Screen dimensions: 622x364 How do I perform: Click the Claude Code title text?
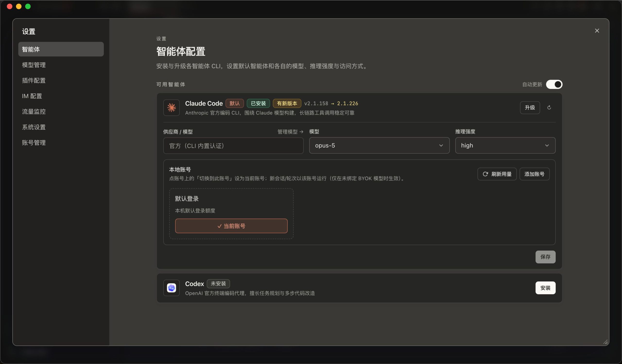point(204,104)
